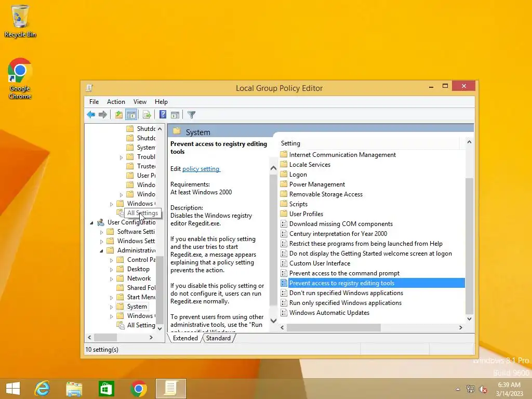Click the Forward arrow toolbar icon
The height and width of the screenshot is (399, 532).
pyautogui.click(x=102, y=115)
